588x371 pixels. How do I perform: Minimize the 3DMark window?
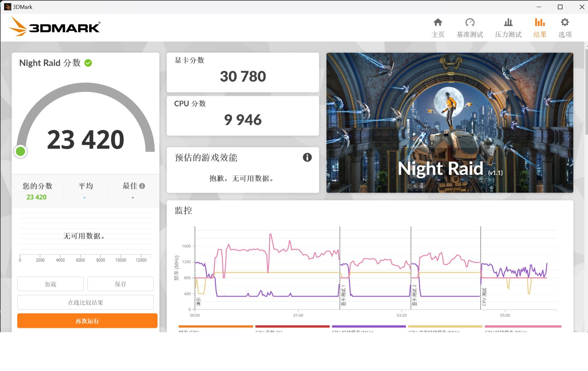[x=539, y=7]
